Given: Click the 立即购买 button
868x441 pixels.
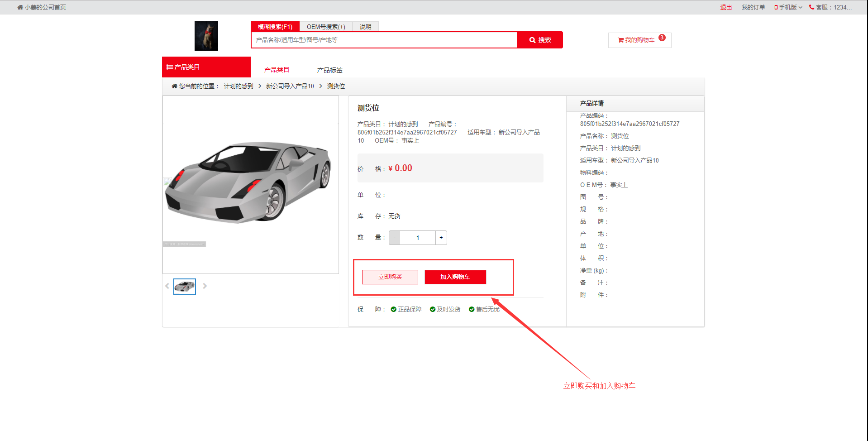Looking at the screenshot, I should tap(390, 277).
